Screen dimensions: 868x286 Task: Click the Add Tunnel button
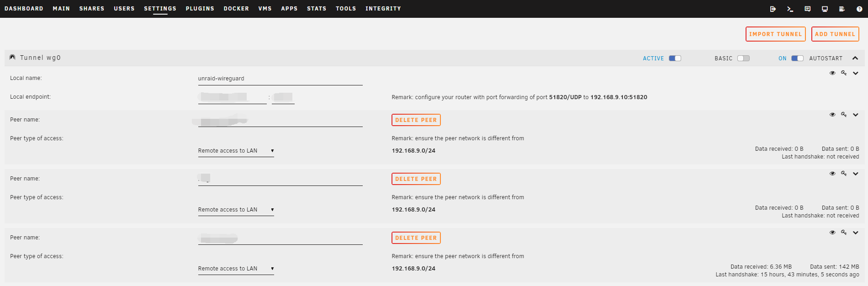tap(835, 34)
